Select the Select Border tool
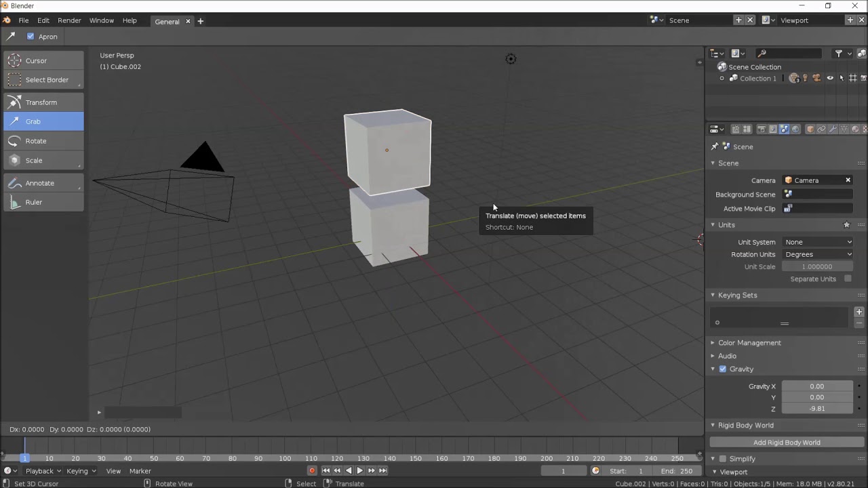Viewport: 868px width, 488px height. [44, 79]
